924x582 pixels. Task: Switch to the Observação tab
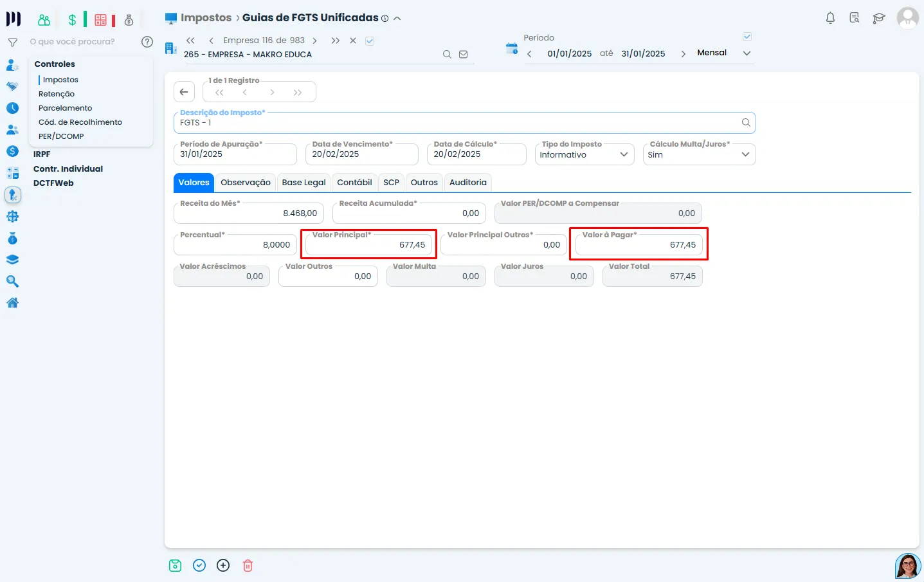[x=245, y=183]
